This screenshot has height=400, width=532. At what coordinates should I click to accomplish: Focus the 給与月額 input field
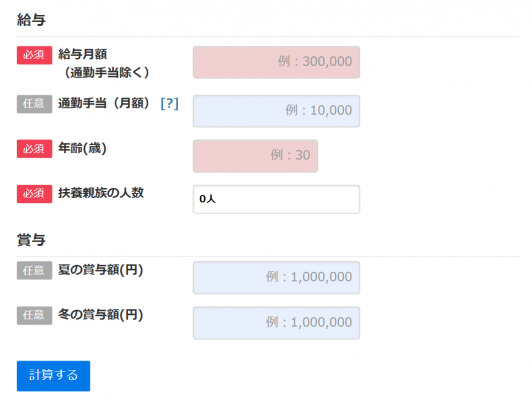pyautogui.click(x=276, y=62)
